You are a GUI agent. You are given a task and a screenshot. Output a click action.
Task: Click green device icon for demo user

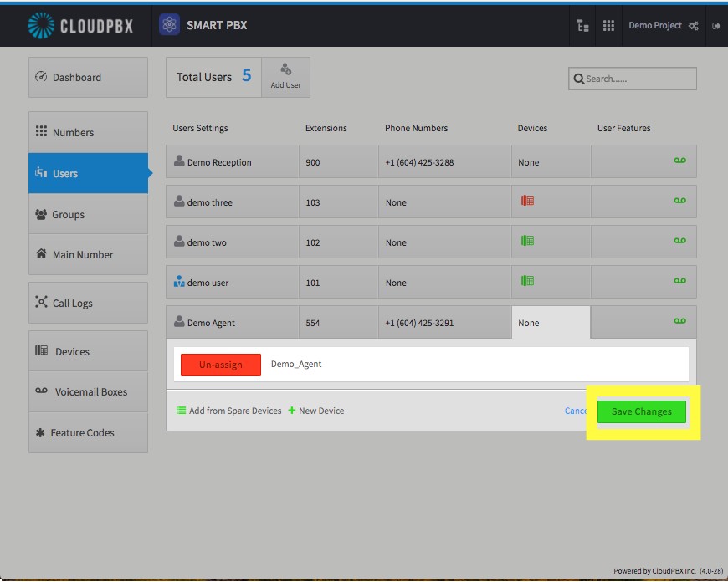click(x=527, y=281)
